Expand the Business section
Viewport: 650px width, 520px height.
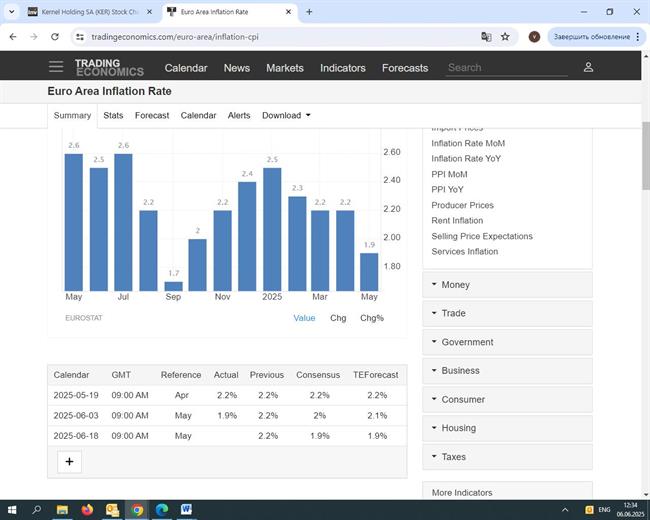(507, 371)
